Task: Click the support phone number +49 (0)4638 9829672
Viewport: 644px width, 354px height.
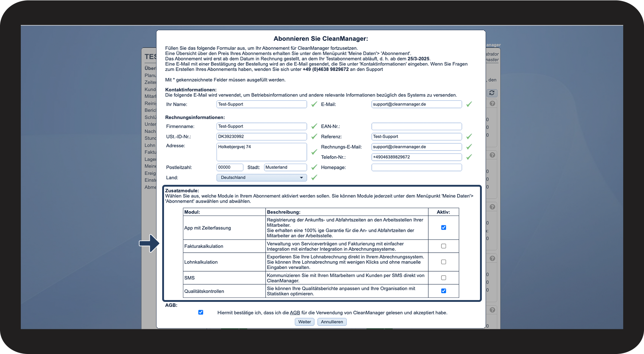Action: 326,69
